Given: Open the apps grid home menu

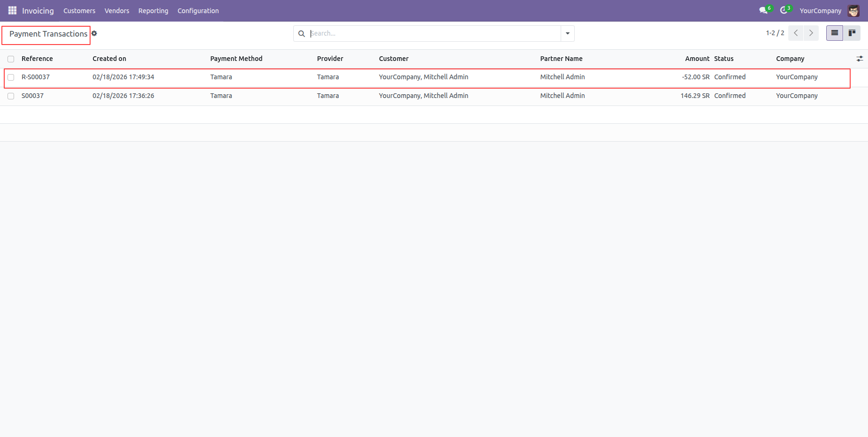Looking at the screenshot, I should 12,10.
